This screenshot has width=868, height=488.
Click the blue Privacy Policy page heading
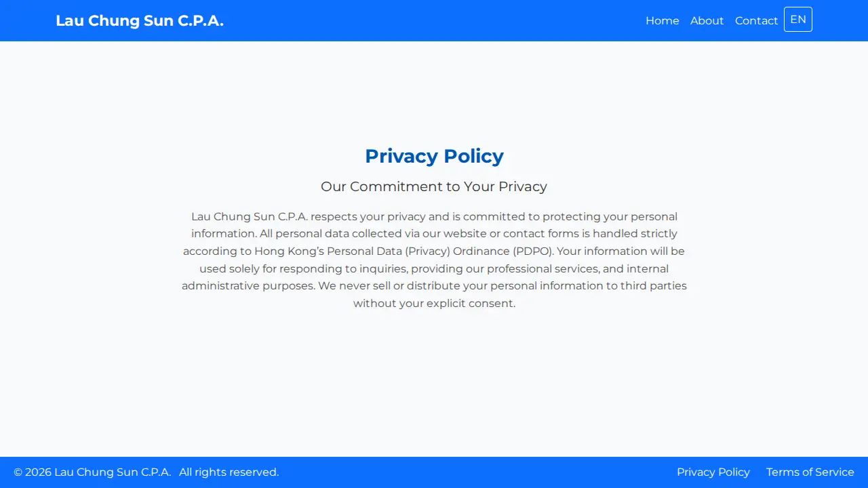(x=434, y=156)
